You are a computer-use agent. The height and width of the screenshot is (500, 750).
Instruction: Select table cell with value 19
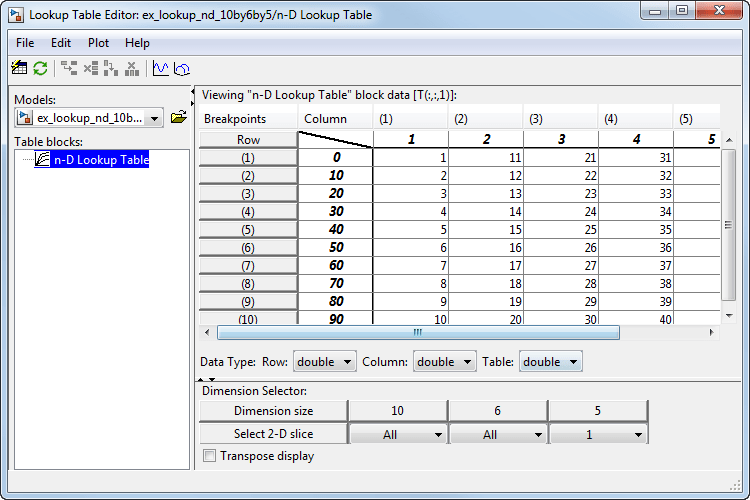pos(486,301)
